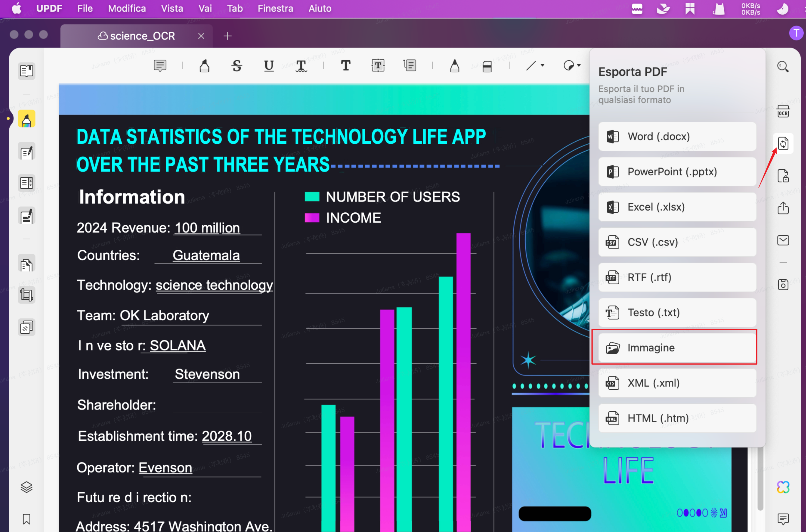Open the Bookmarks panel

[x=26, y=519]
